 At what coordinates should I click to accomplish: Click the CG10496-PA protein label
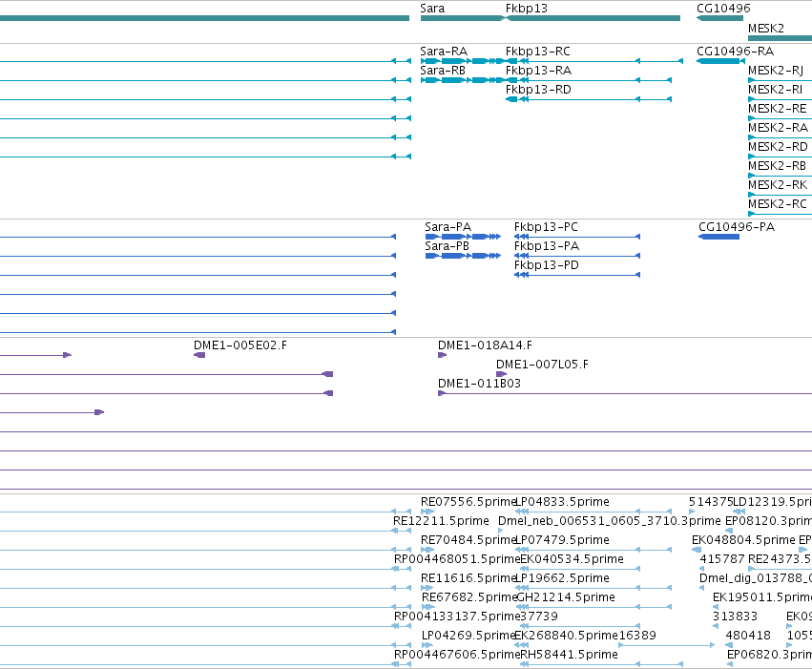pyautogui.click(x=737, y=227)
